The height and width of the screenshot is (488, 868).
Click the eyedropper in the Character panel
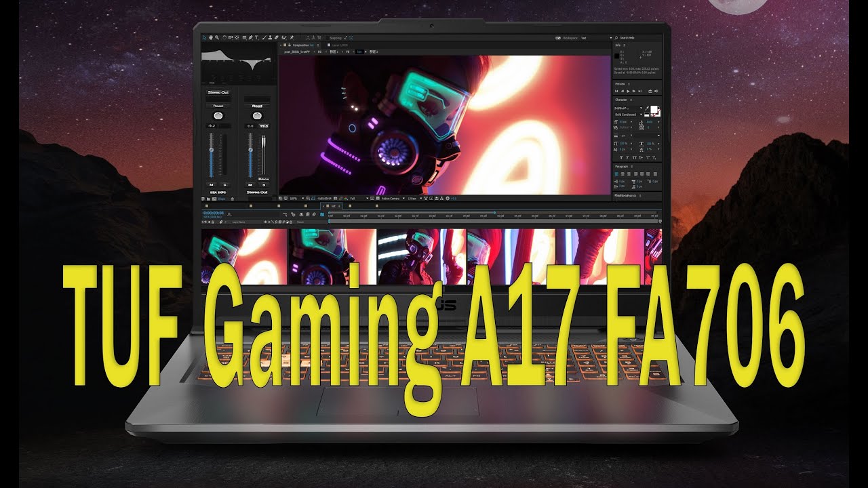[647, 108]
